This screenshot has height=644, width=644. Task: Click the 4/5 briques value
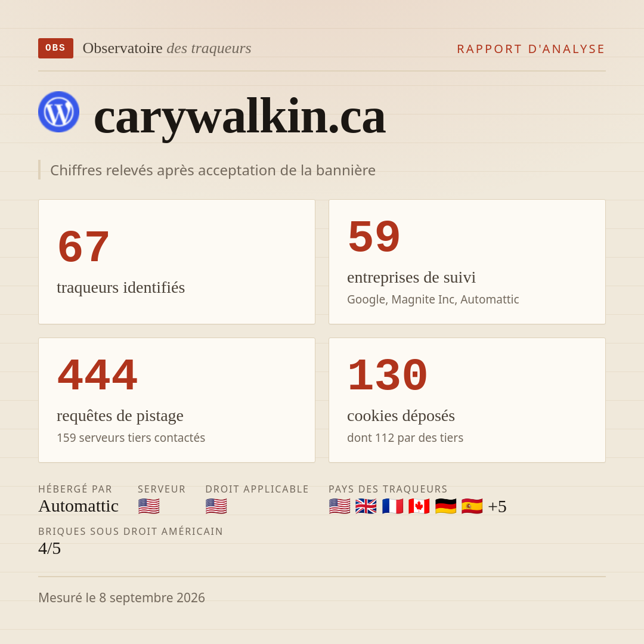(49, 549)
